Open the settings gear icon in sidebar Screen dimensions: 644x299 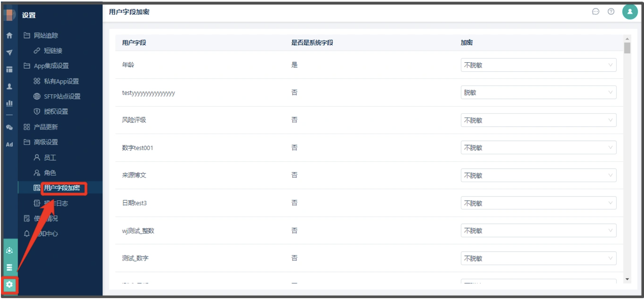pos(9,284)
